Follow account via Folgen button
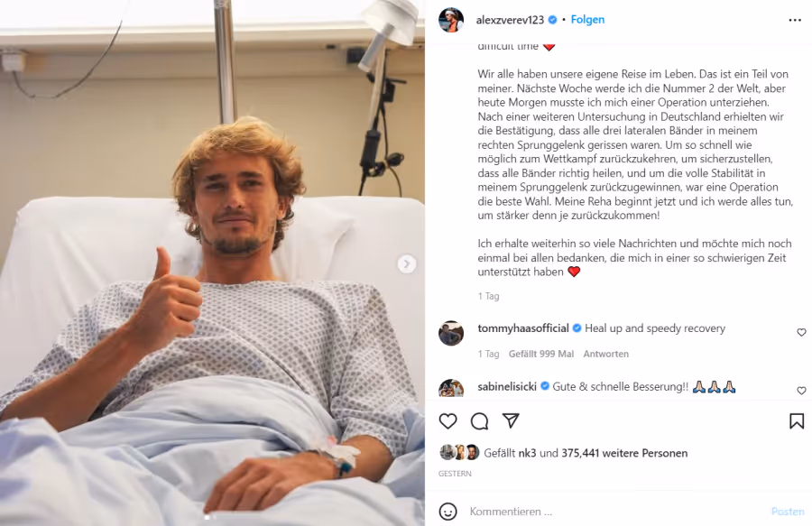 pyautogui.click(x=587, y=20)
